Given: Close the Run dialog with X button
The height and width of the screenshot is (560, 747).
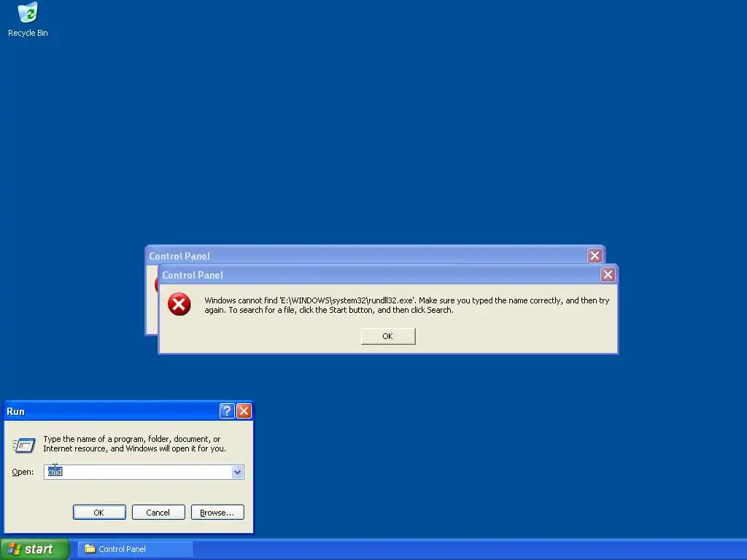Looking at the screenshot, I should coord(244,411).
